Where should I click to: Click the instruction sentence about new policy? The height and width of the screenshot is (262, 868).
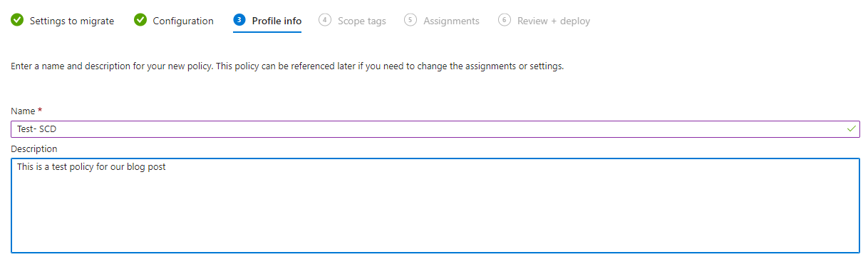[x=287, y=66]
